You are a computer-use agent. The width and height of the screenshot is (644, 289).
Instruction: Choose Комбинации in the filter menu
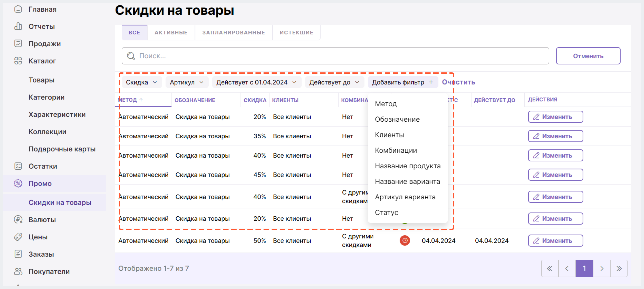(408, 150)
